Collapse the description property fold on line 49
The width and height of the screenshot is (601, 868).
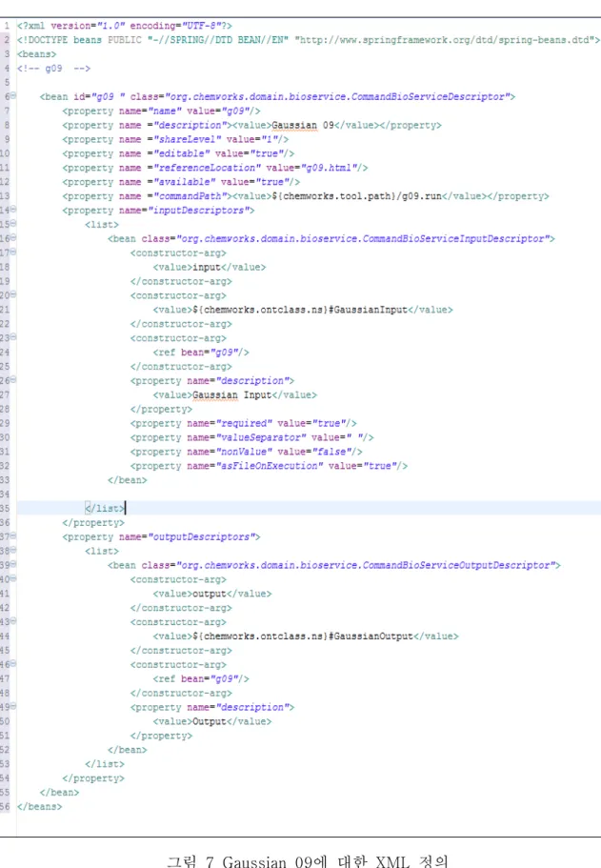point(13,706)
